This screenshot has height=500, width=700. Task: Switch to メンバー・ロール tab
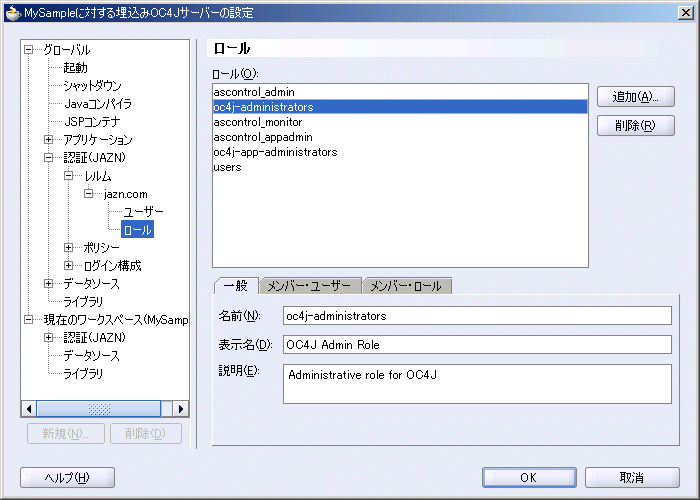406,286
